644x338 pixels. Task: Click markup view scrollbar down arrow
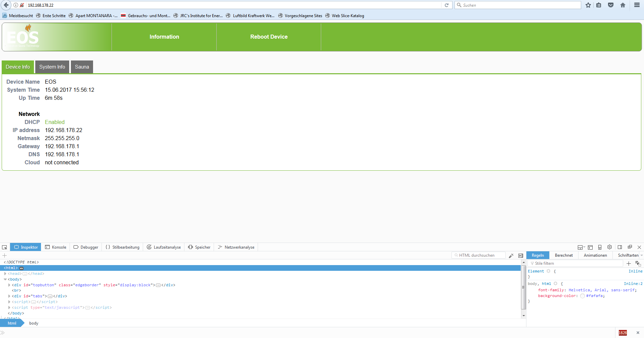[x=523, y=316]
